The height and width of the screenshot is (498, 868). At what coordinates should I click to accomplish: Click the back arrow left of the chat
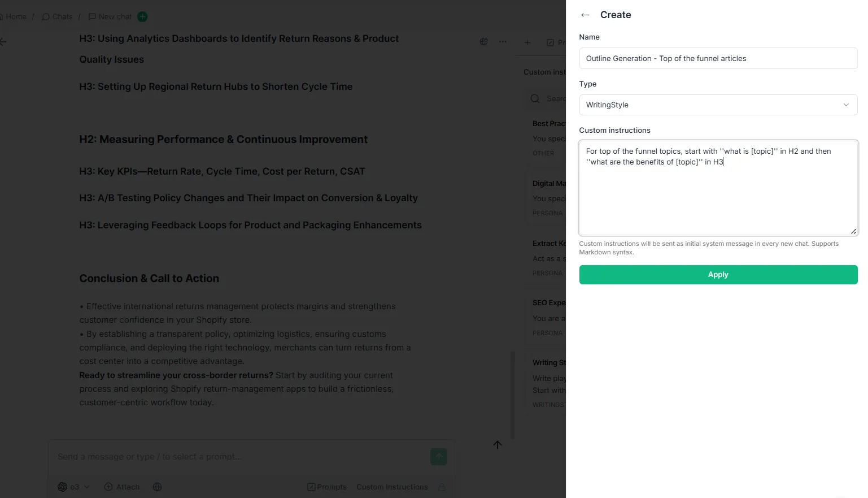(x=3, y=42)
